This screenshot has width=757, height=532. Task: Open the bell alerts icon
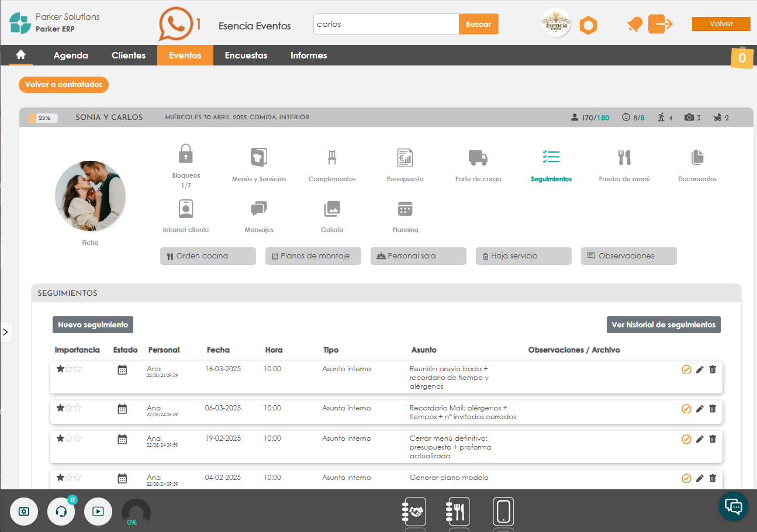click(x=634, y=25)
